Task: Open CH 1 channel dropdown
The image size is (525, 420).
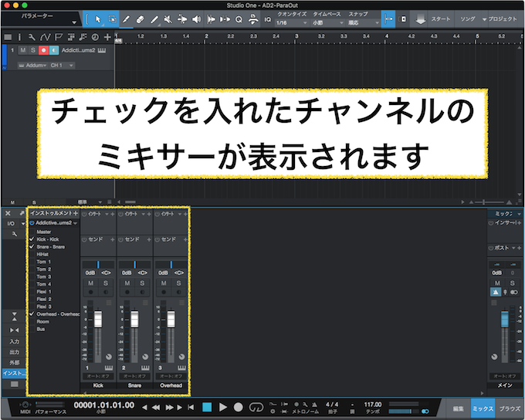Action: pos(62,66)
